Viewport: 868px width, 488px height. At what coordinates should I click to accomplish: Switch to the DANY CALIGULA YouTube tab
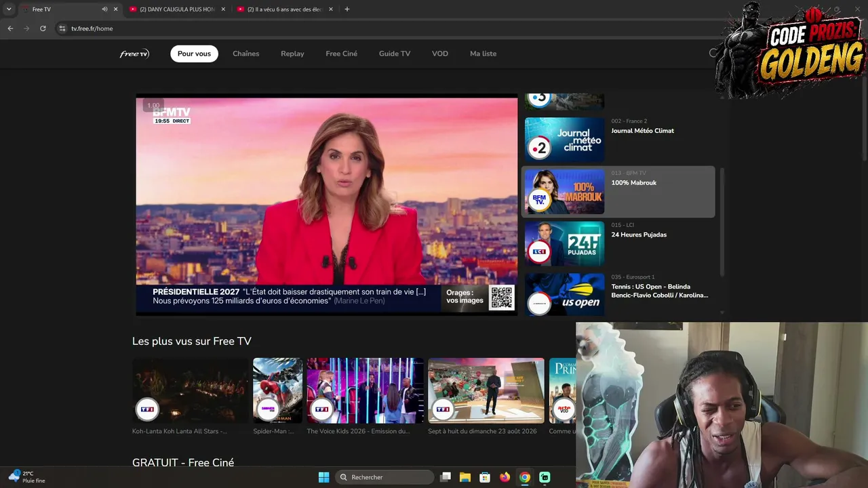[x=178, y=9]
